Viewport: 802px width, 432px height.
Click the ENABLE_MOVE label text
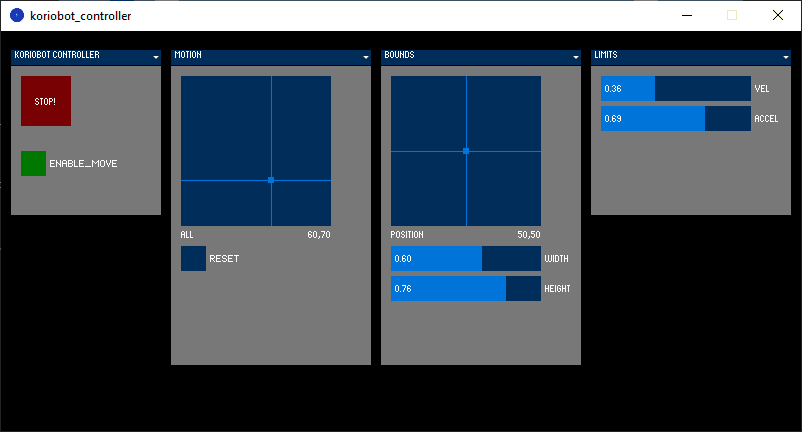83,164
